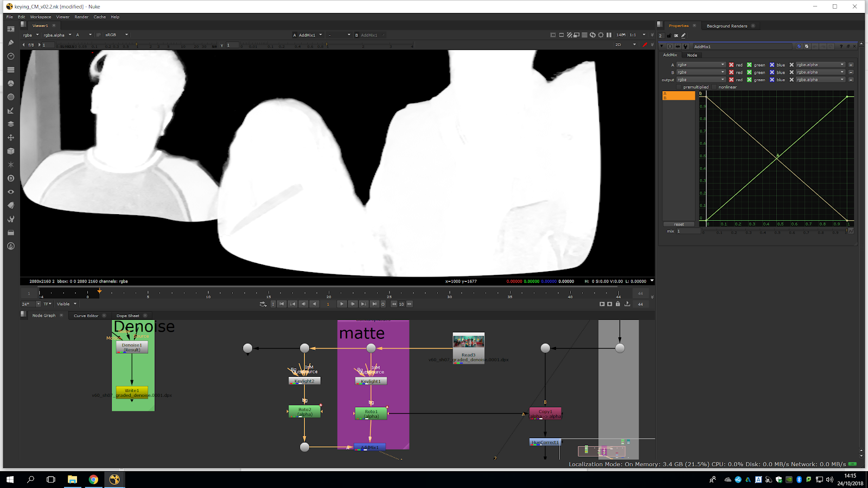Toggle the red channel for input A
This screenshot has width=868, height=488.
pos(731,65)
